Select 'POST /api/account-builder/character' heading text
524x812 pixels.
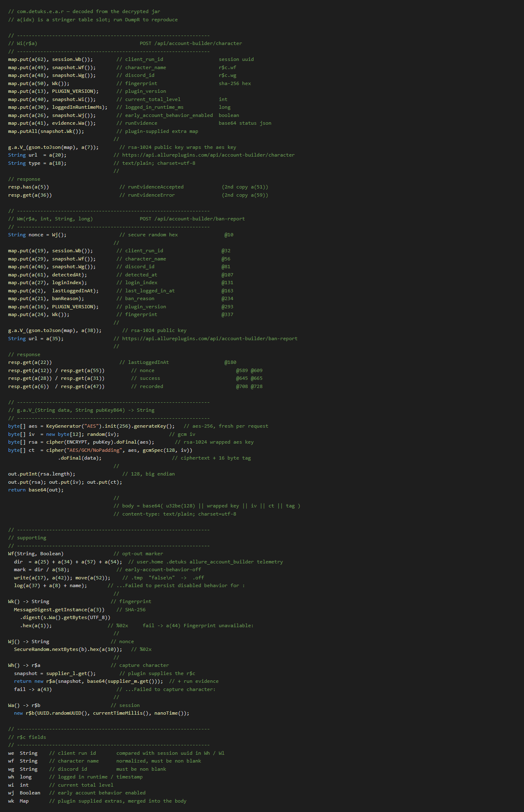[x=191, y=43]
